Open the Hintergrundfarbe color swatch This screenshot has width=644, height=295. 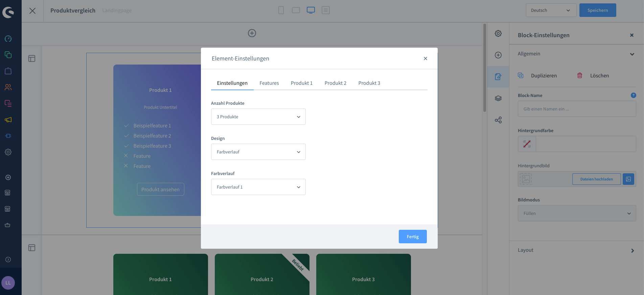[x=527, y=144]
